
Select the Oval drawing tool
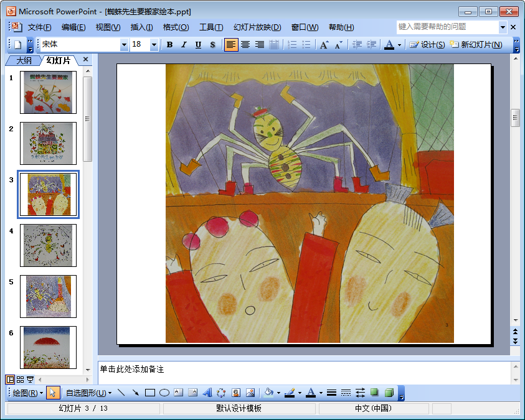(164, 393)
